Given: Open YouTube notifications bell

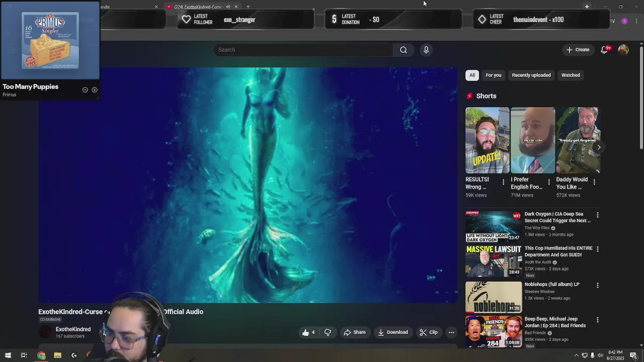Looking at the screenshot, I should (604, 50).
